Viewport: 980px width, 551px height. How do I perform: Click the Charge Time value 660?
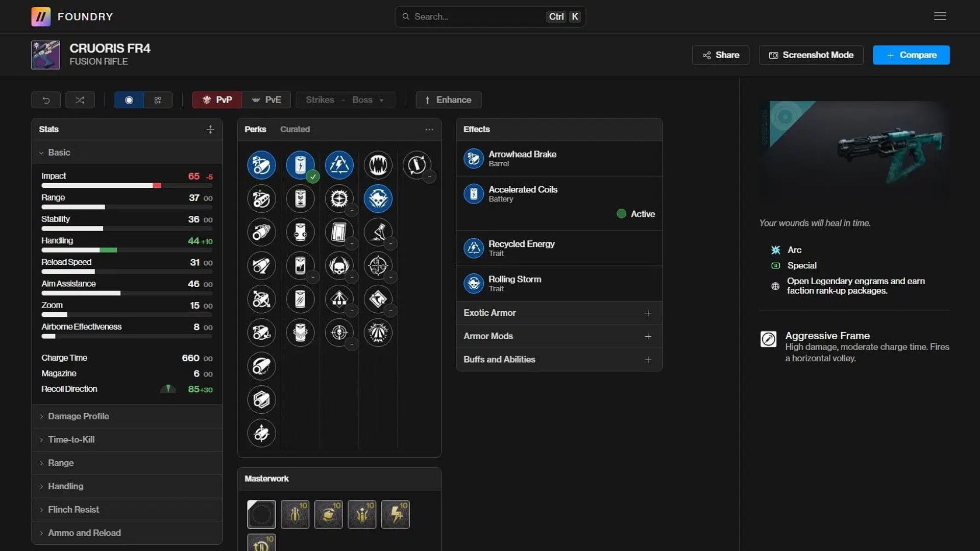tap(190, 358)
